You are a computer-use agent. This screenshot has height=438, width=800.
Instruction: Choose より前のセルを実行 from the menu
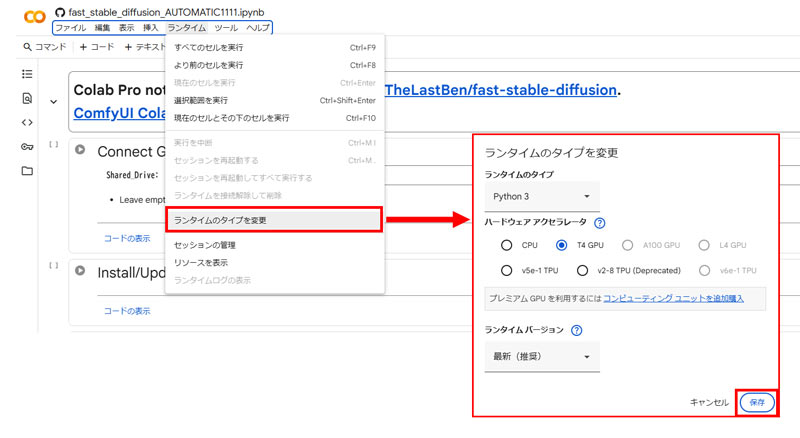click(x=274, y=65)
